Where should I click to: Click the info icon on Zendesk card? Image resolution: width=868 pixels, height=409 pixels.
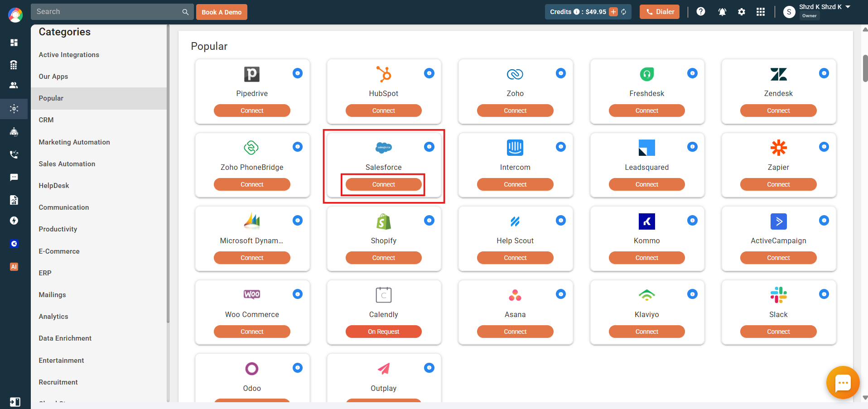tap(824, 73)
